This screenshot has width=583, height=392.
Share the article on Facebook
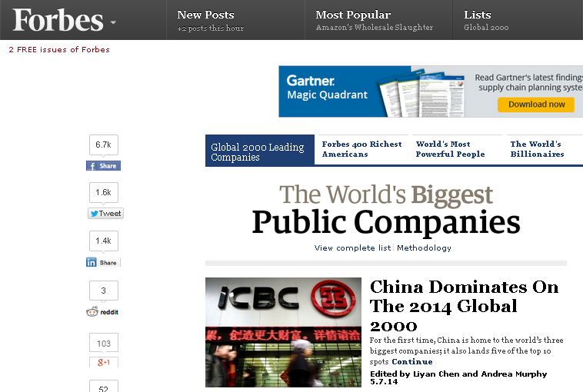[103, 166]
